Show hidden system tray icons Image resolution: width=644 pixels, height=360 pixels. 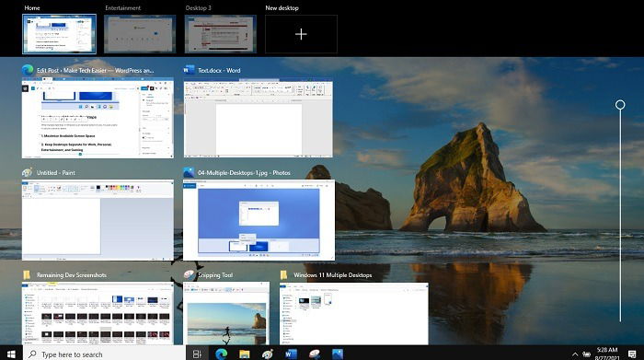tap(575, 354)
